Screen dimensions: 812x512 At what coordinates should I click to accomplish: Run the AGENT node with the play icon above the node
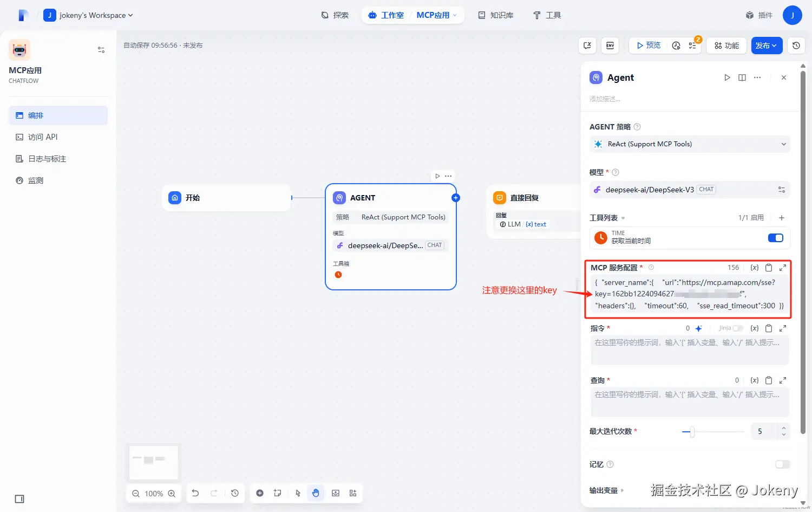437,176
